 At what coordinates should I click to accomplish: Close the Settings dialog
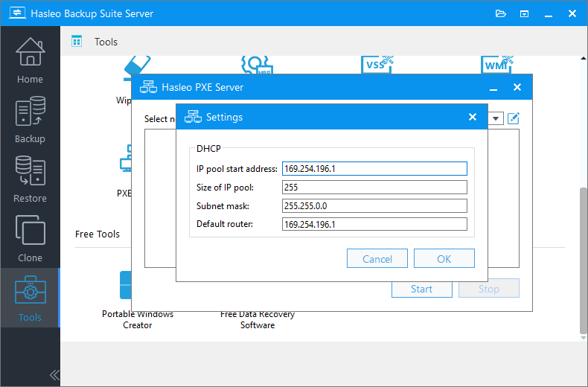click(x=473, y=117)
